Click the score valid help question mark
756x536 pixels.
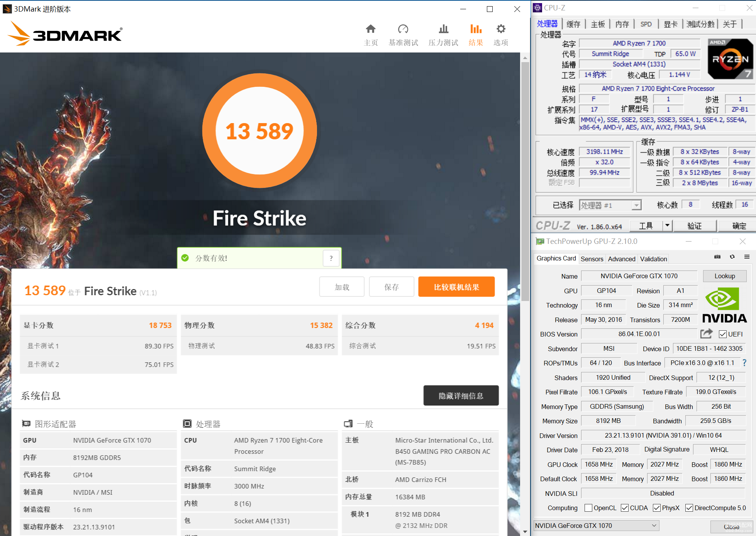331,258
